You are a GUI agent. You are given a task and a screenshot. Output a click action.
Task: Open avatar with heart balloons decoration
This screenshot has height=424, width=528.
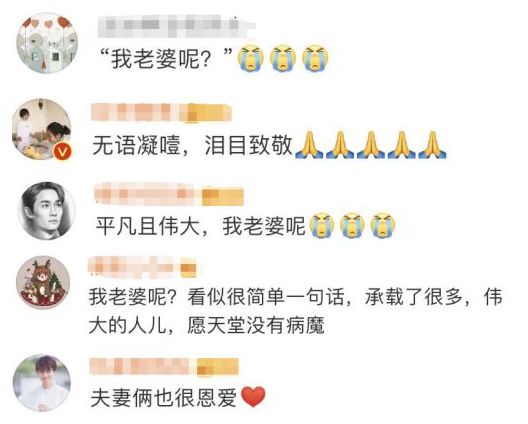[x=47, y=43]
